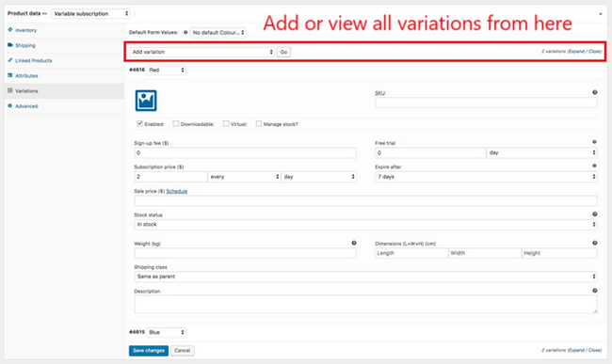The height and width of the screenshot is (364, 612).
Task: Click the Attributes tab icon
Action: (x=10, y=75)
